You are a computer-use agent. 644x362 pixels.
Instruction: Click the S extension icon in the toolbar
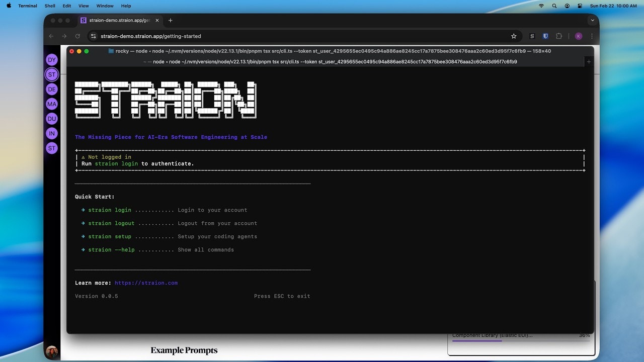click(x=532, y=36)
